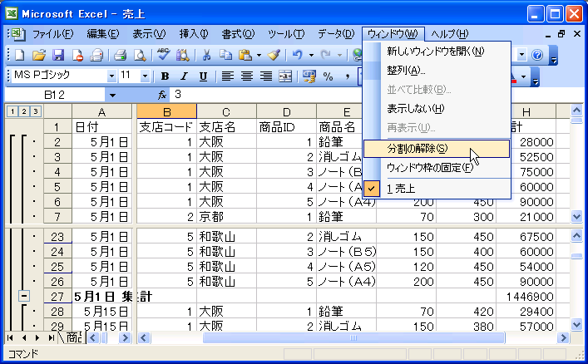Open the undo history arrow
Image resolution: width=588 pixels, height=364 pixels.
point(311,55)
